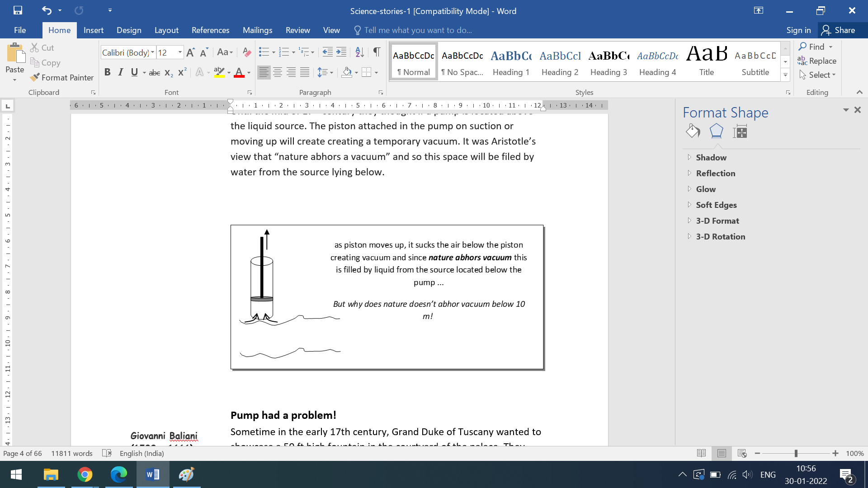Toggle Bold formatting
This screenshot has height=488, width=868.
click(x=107, y=72)
